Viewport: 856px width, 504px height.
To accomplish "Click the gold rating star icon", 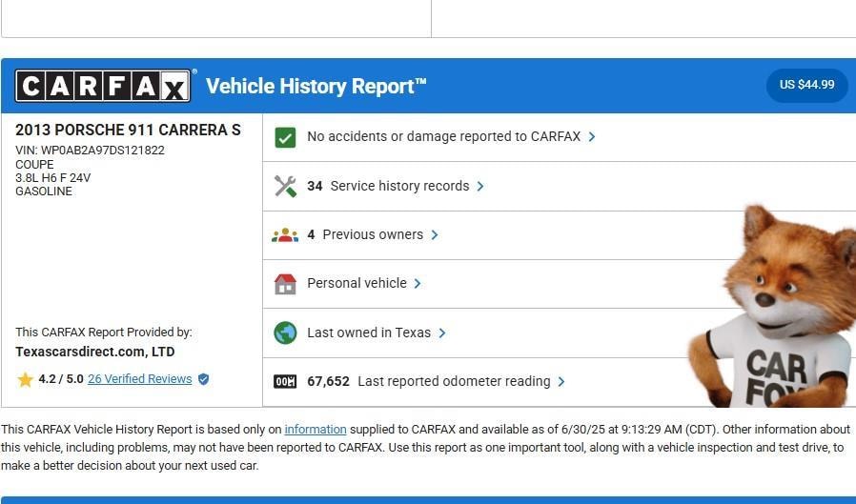I will point(25,379).
